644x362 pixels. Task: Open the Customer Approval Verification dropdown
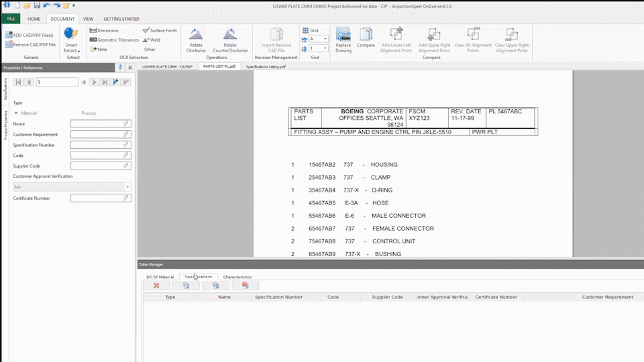click(127, 187)
